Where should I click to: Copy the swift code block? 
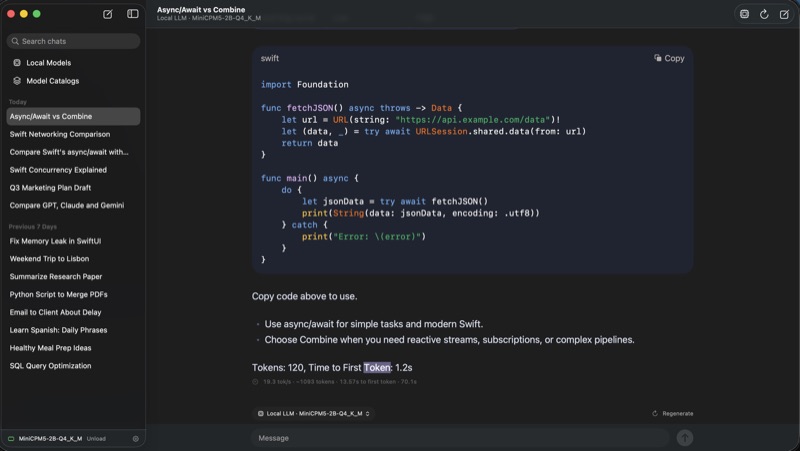(669, 58)
